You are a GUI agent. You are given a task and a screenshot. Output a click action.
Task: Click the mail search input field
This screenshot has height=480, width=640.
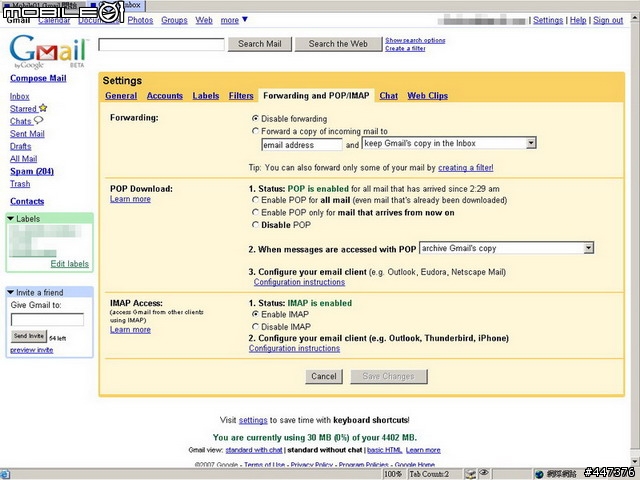coord(161,44)
